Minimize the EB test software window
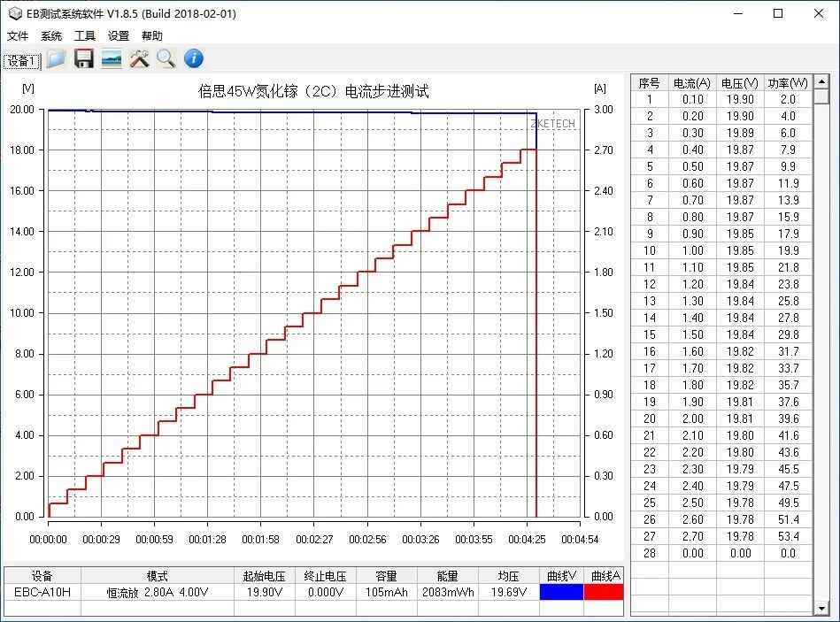Viewport: 840px width, 622px height. click(x=738, y=13)
